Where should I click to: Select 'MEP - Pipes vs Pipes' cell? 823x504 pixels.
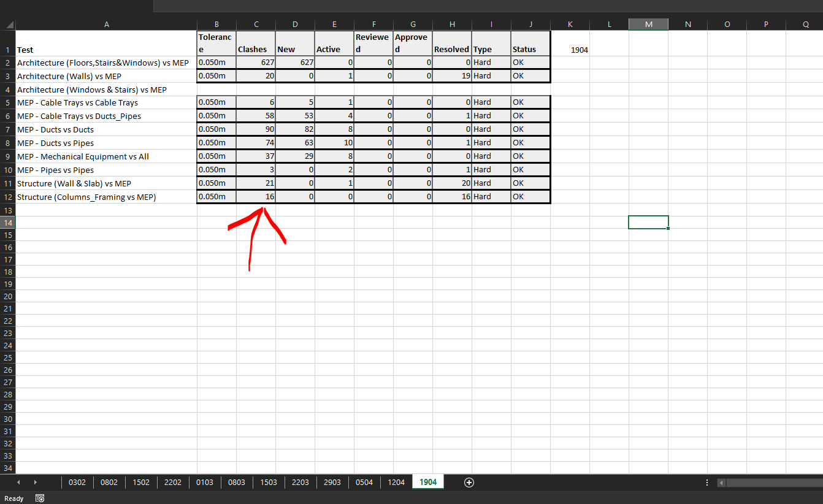pos(107,170)
